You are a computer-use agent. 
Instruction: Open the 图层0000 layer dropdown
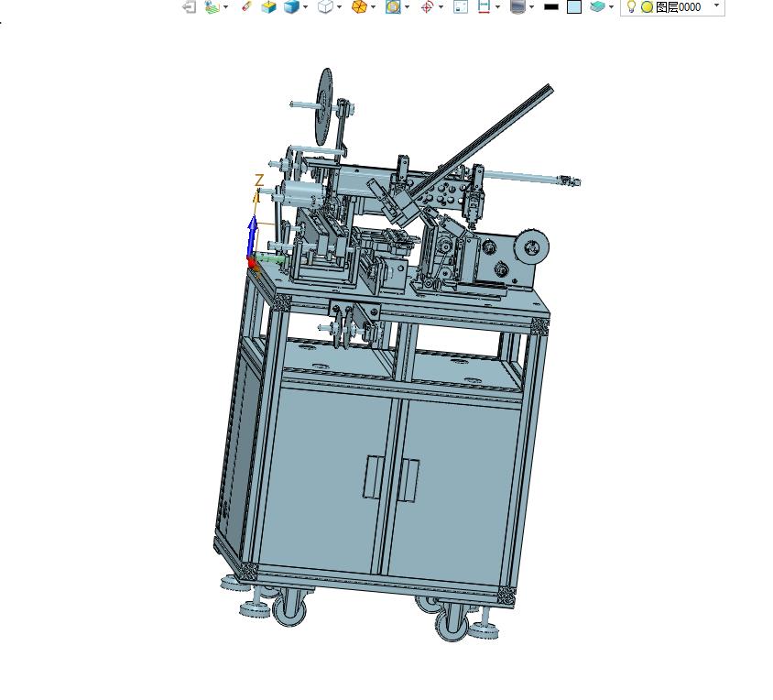click(717, 5)
